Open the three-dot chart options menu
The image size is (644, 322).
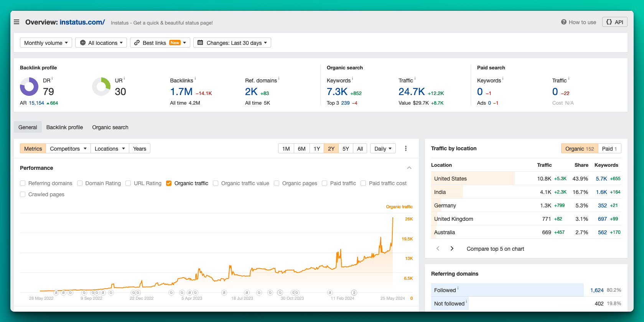(406, 148)
